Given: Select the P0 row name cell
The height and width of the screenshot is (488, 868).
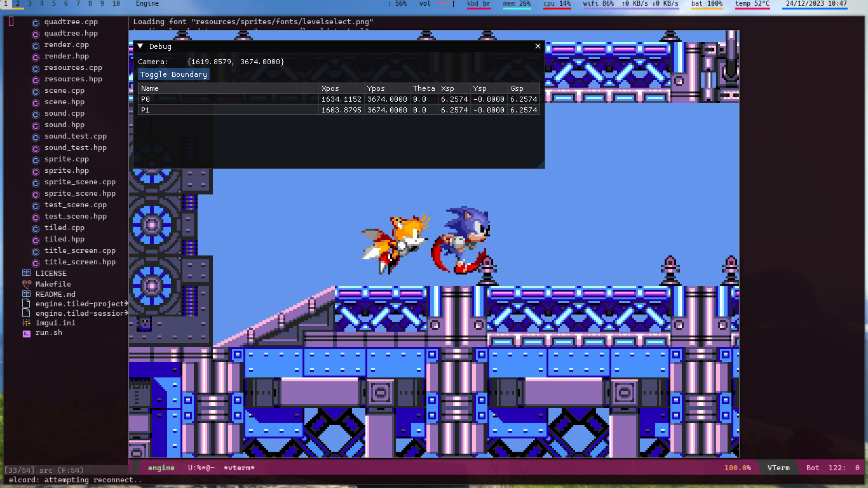Looking at the screenshot, I should 229,99.
